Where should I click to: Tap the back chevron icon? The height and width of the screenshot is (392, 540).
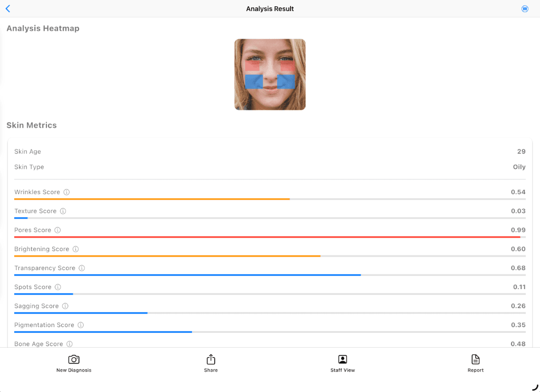7,9
